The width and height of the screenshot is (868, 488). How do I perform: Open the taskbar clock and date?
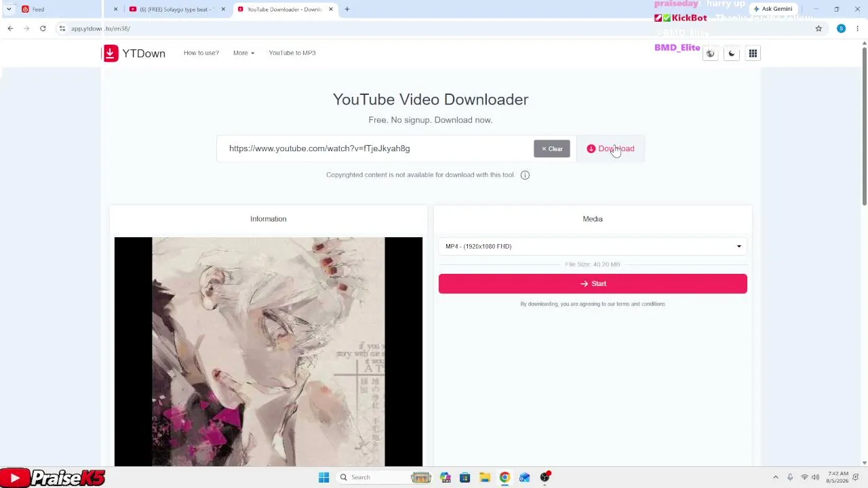[x=838, y=477]
